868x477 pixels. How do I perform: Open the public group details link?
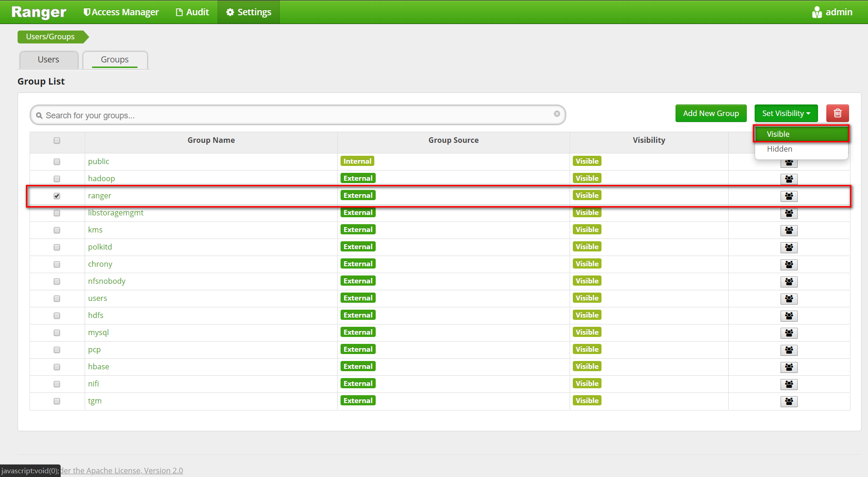[98, 161]
